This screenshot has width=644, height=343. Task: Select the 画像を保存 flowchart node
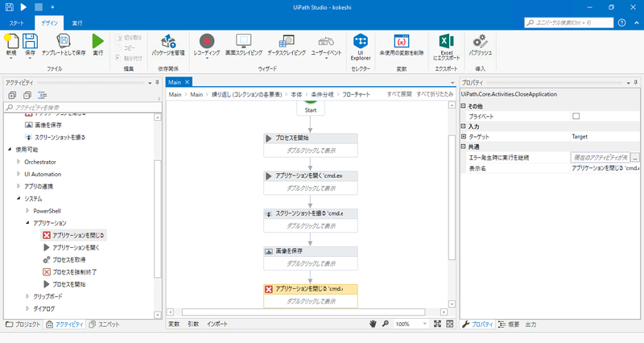point(311,258)
